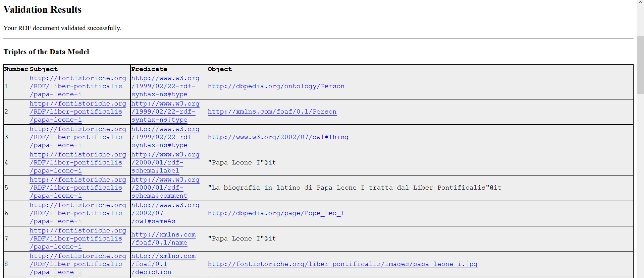Open rdf-syntax-ns#type predicate in row 1
644x278 pixels.
(165, 86)
